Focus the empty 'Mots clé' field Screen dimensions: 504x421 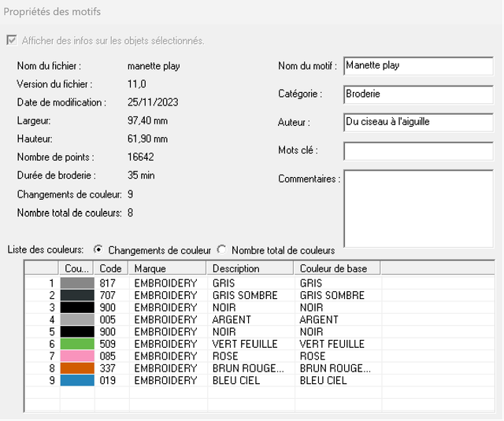click(417, 150)
